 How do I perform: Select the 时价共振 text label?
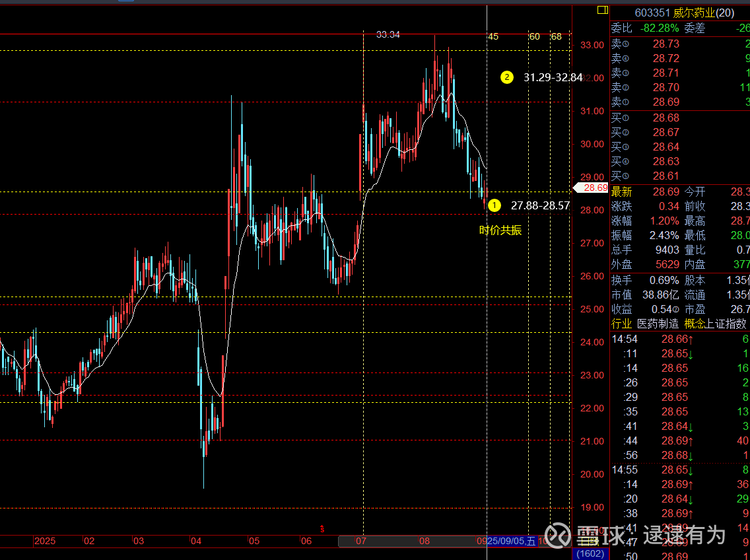[500, 230]
